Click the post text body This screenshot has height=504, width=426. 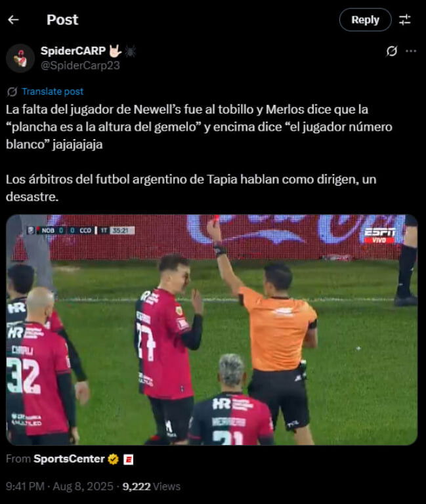[x=199, y=153]
